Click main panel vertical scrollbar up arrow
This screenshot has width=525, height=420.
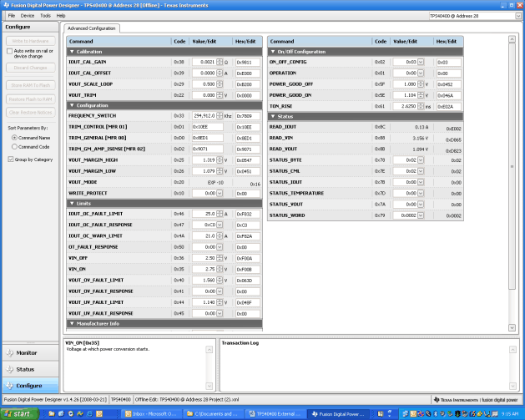(x=512, y=39)
